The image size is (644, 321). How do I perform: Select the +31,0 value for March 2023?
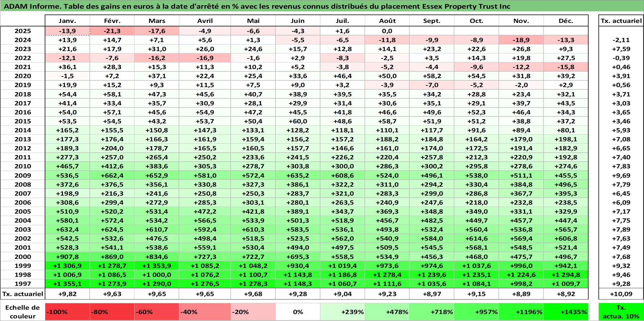pos(157,49)
